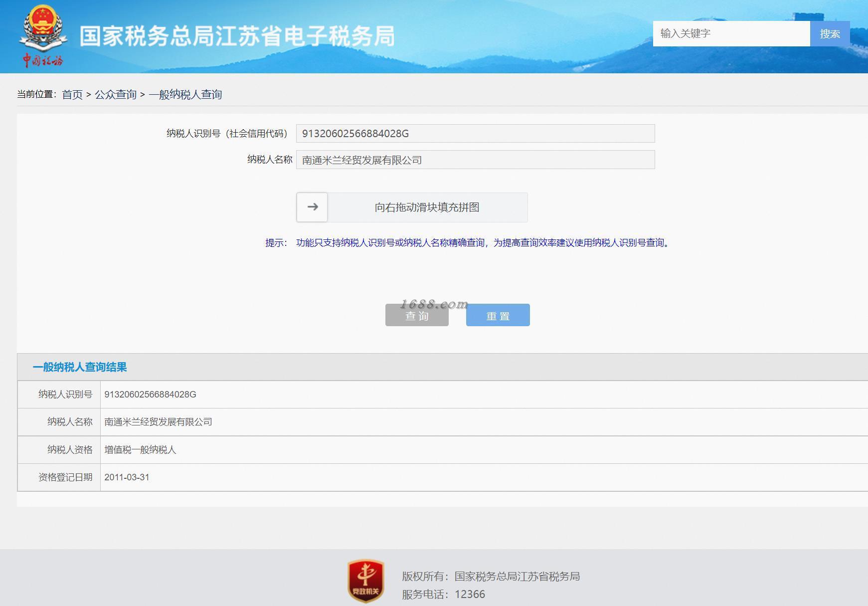This screenshot has height=606, width=868.
Task: Click the 版权所有 copyright text
Action: coord(491,577)
